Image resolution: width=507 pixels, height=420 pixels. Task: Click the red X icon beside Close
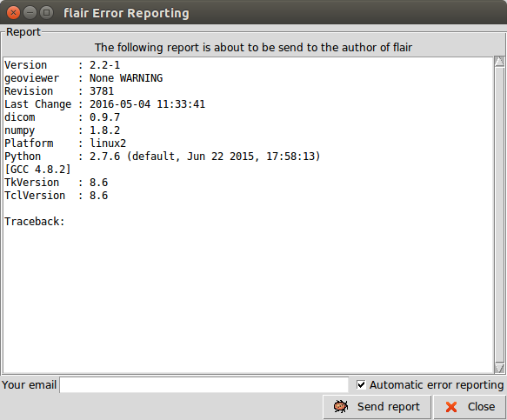pos(451,407)
